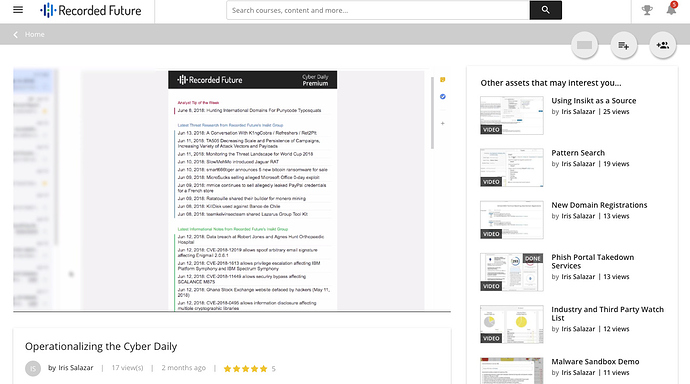Click New Domain Registrations thumbnail

click(x=512, y=220)
